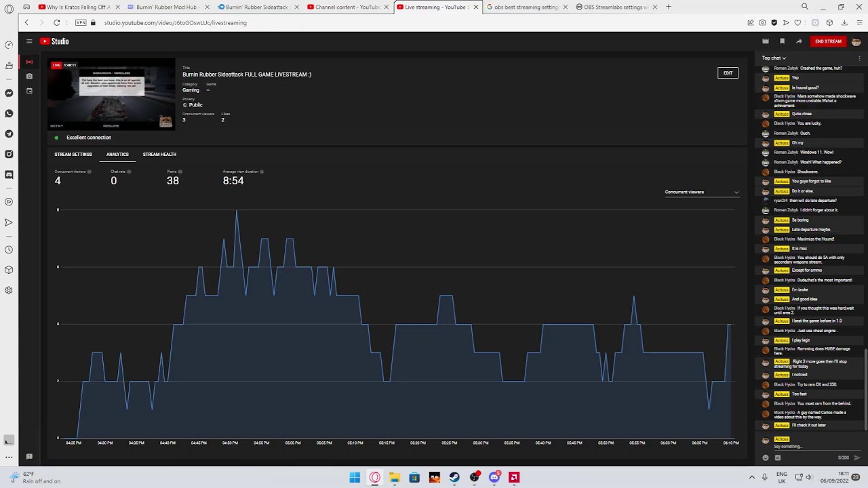Screen dimensions: 868x488
Task: Open Instagram in Opera sidebar
Action: coord(9,154)
